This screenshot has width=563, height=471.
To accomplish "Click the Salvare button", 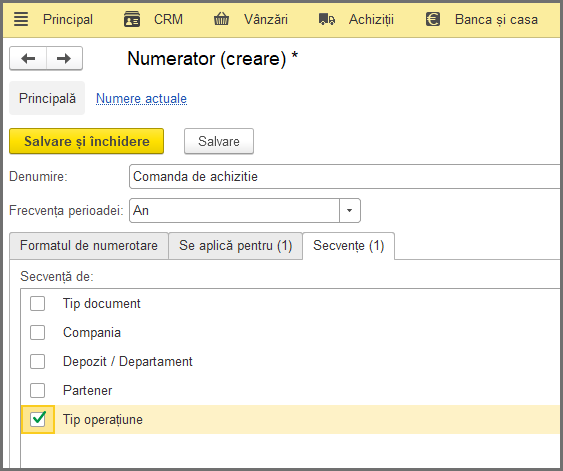I will (x=219, y=141).
